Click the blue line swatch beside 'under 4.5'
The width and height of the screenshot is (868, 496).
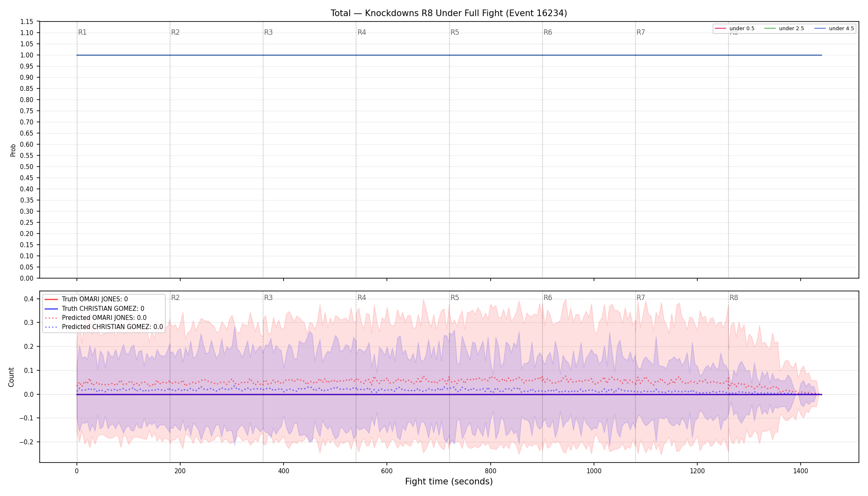(x=820, y=29)
